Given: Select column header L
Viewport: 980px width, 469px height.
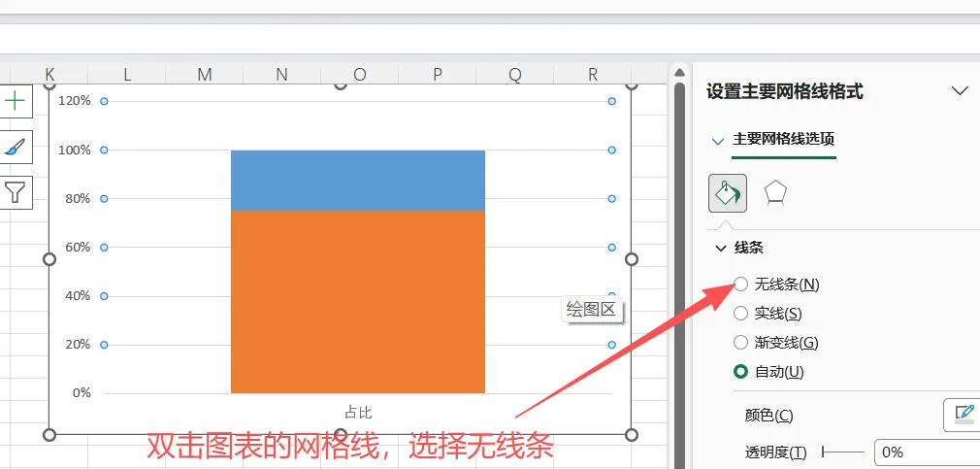Looking at the screenshot, I should pyautogui.click(x=127, y=75).
